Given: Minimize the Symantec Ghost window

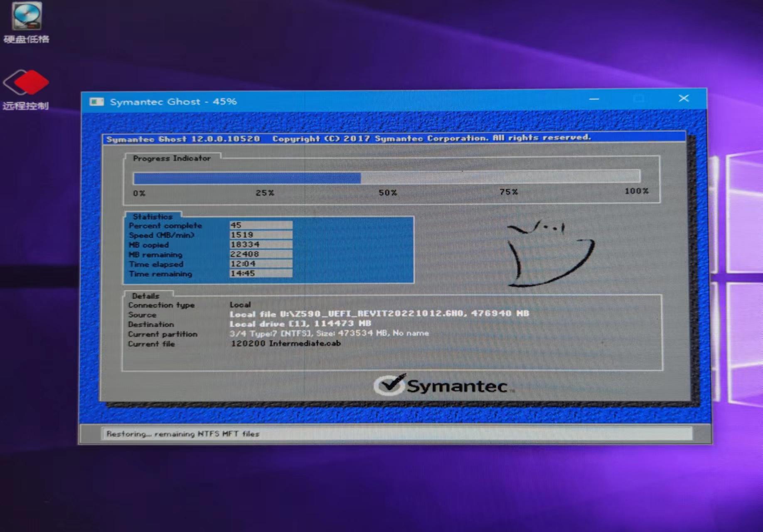Looking at the screenshot, I should coord(594,99).
